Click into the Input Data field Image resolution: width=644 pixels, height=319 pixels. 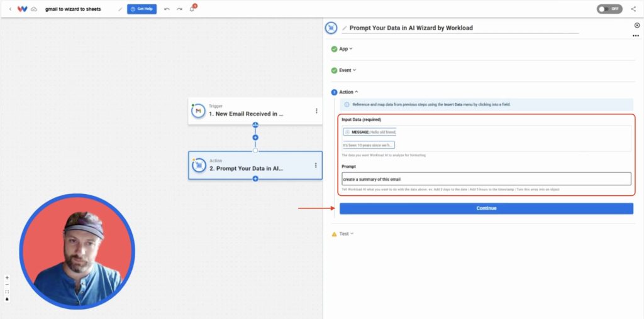tap(486, 138)
